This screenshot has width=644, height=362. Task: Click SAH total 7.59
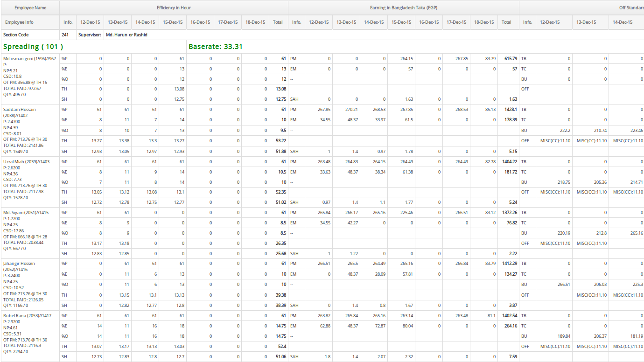(513, 357)
